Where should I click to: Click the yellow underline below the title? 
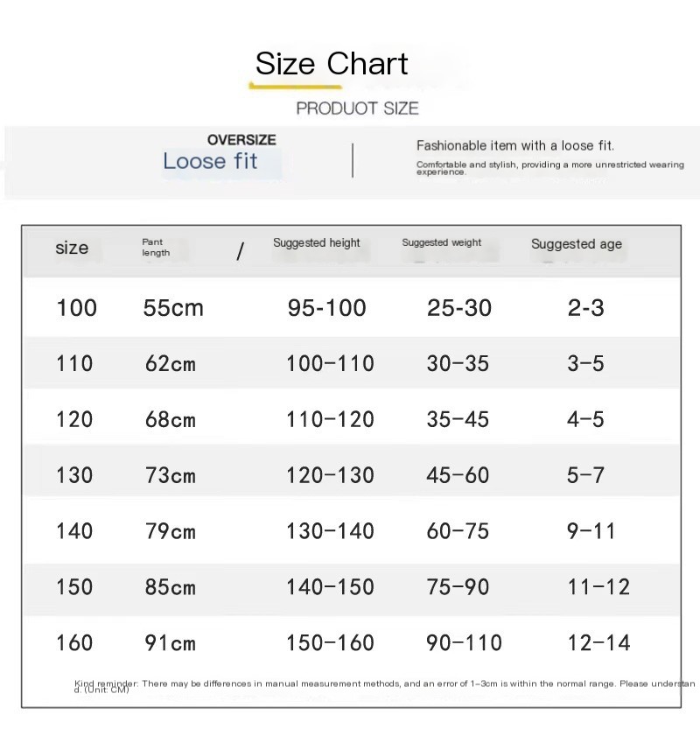(x=295, y=87)
